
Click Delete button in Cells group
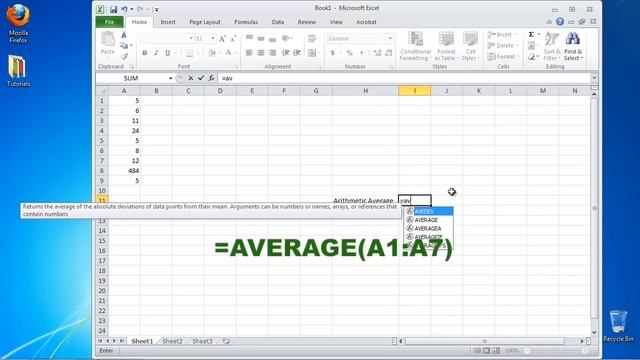click(502, 46)
